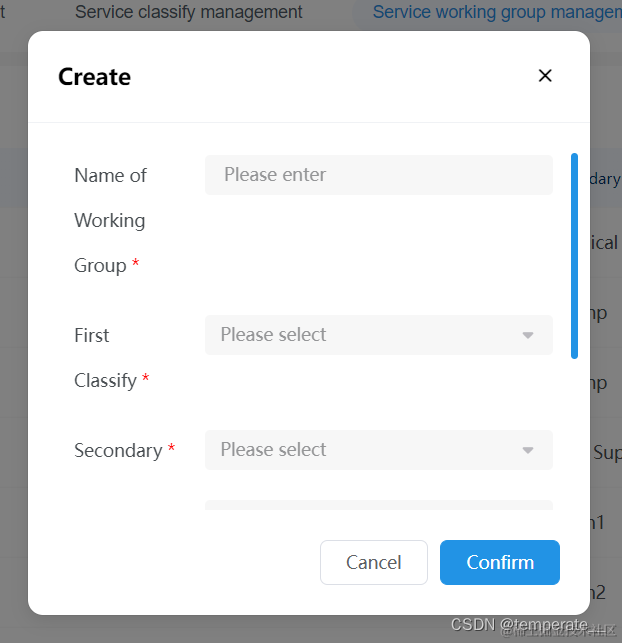The image size is (622, 643).
Task: Click the blue scrollbar in the dialog
Action: [x=574, y=255]
